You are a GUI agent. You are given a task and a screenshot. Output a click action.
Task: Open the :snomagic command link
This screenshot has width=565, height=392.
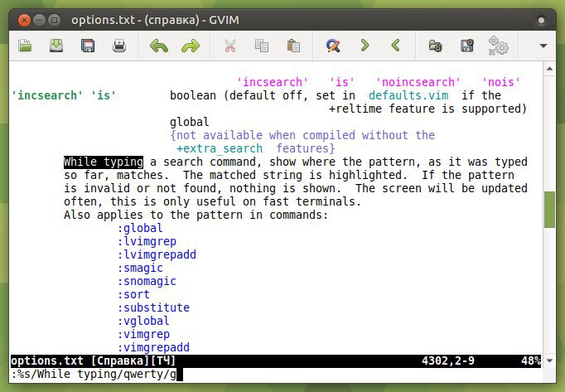point(147,281)
